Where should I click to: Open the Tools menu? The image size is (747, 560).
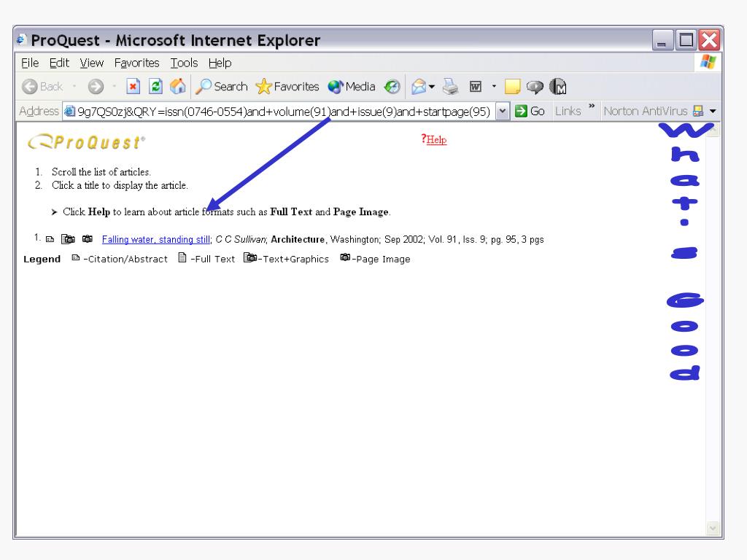click(184, 63)
